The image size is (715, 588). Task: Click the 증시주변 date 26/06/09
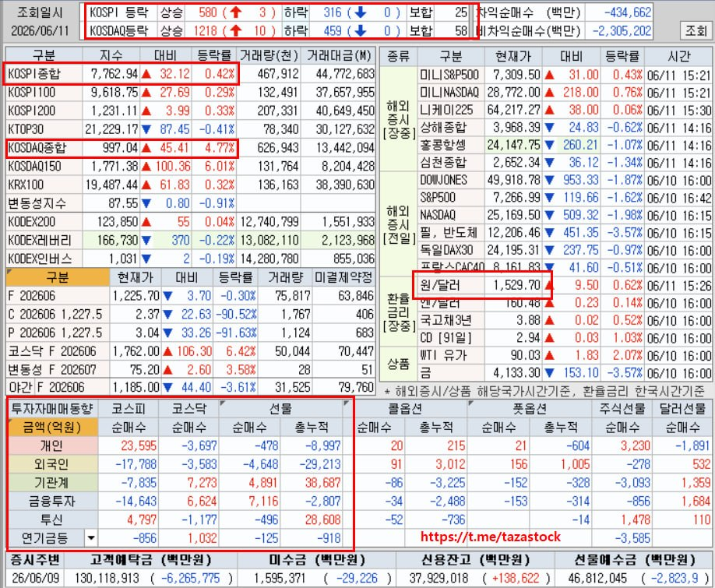click(35, 579)
